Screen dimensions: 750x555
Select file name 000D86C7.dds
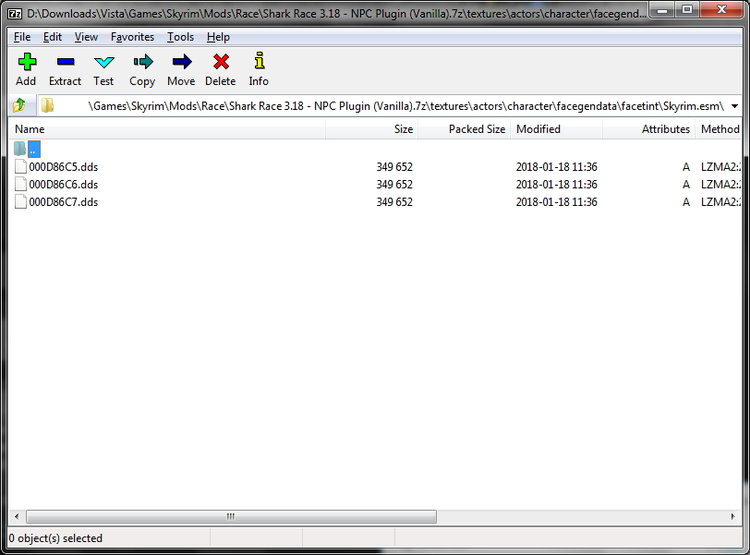(63, 202)
